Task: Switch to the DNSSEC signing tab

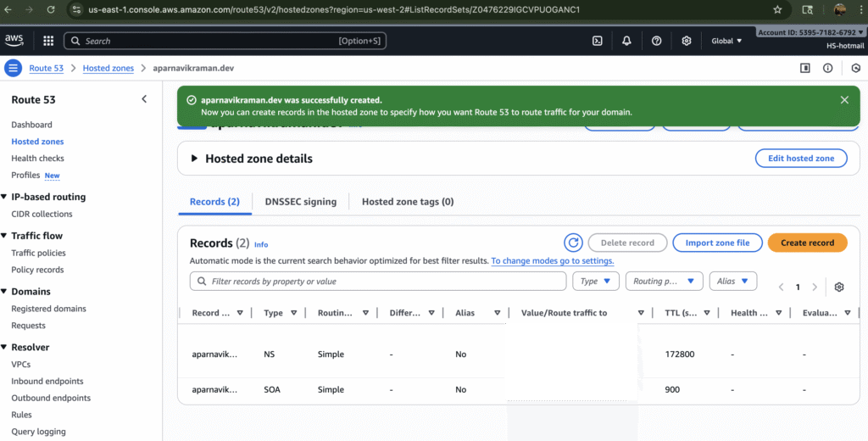Action: tap(300, 202)
